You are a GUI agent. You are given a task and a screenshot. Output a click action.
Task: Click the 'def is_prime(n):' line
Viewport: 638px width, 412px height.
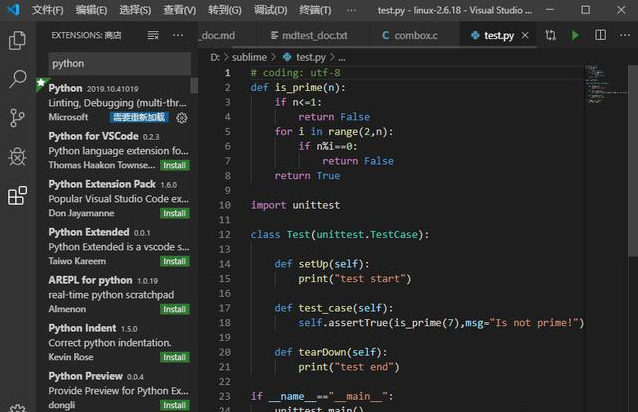[298, 87]
